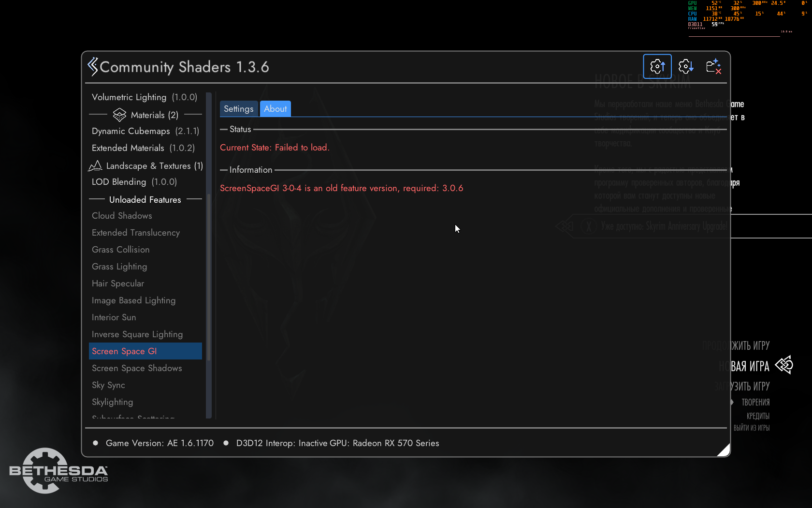The image size is (812, 508).
Task: Click 'D3D12 Interop: Inactive' status text
Action: click(x=282, y=443)
